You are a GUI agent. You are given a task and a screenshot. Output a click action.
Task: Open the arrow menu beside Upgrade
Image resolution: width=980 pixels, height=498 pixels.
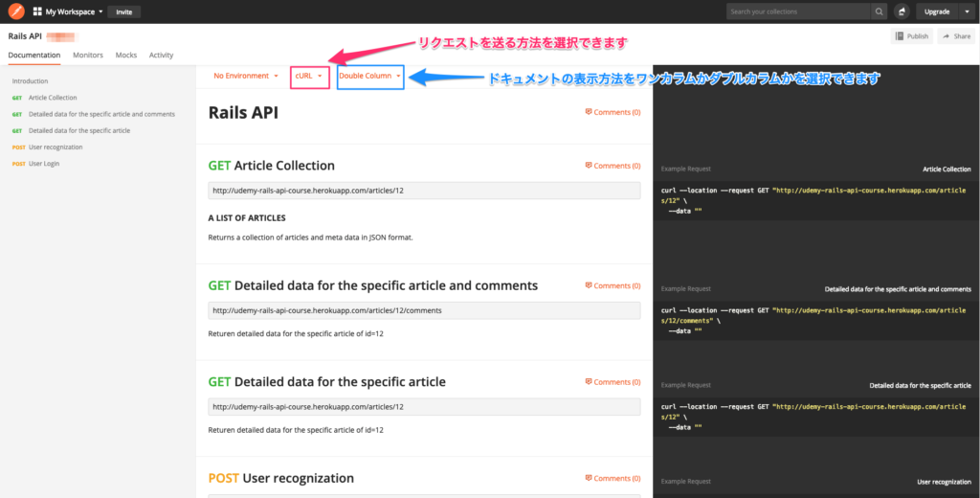point(966,11)
